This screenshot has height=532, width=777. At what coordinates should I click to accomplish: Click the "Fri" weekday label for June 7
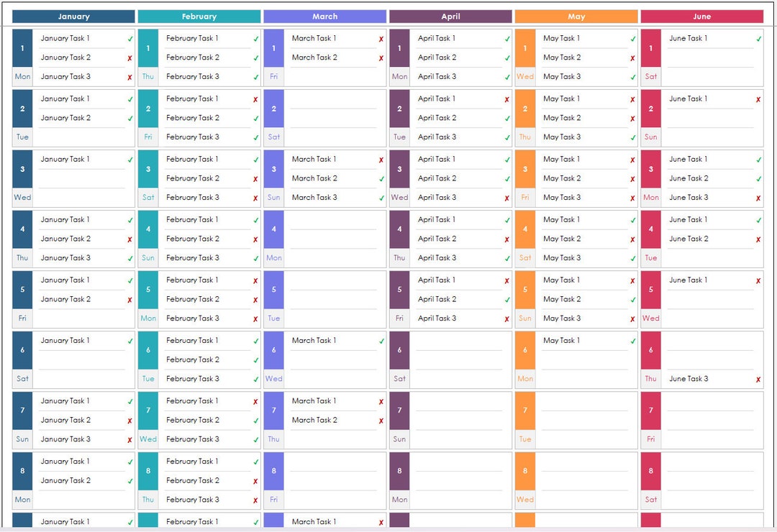pos(651,439)
